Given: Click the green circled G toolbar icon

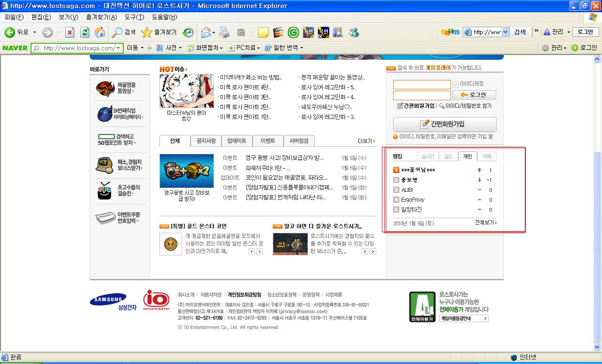Looking at the screenshot, I should pyautogui.click(x=293, y=32).
